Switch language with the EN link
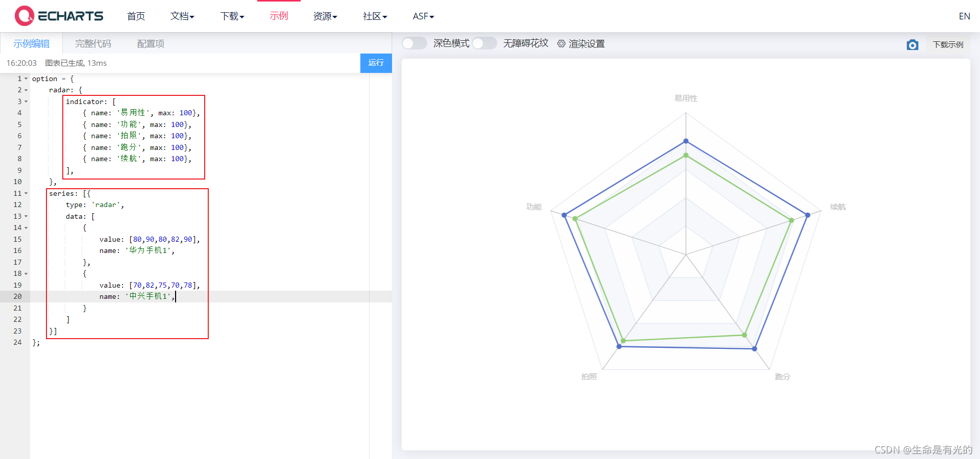 (964, 16)
